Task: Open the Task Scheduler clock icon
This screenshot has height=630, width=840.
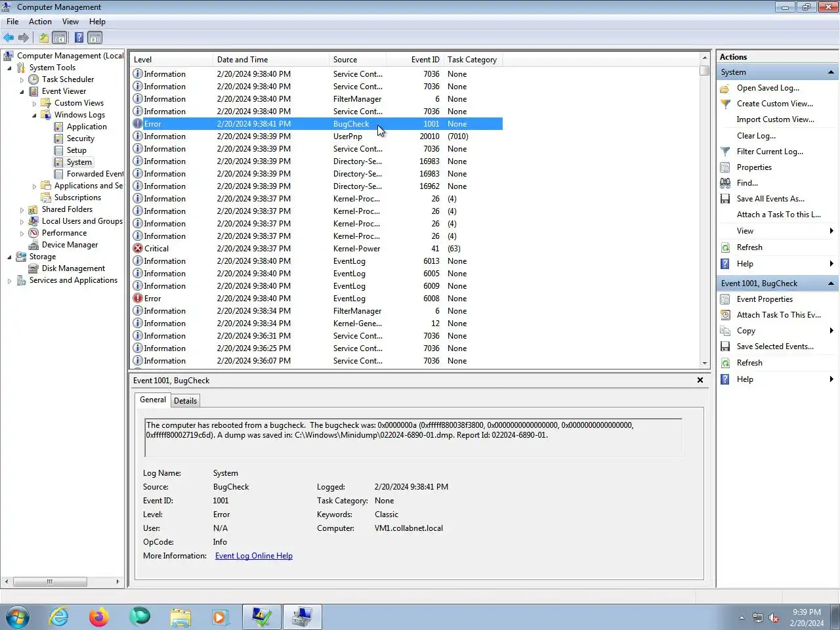Action: 33,79
